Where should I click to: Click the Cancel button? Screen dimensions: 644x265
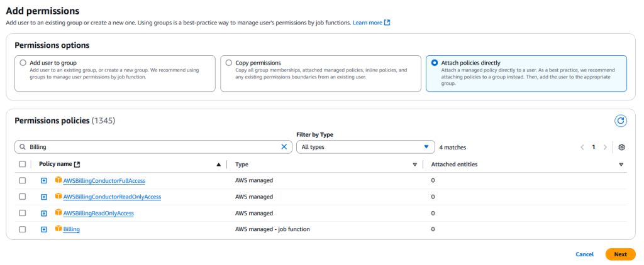[x=584, y=254]
